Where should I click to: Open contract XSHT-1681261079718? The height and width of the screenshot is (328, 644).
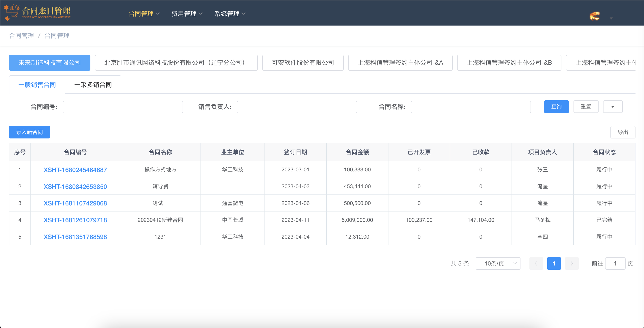[x=75, y=220]
